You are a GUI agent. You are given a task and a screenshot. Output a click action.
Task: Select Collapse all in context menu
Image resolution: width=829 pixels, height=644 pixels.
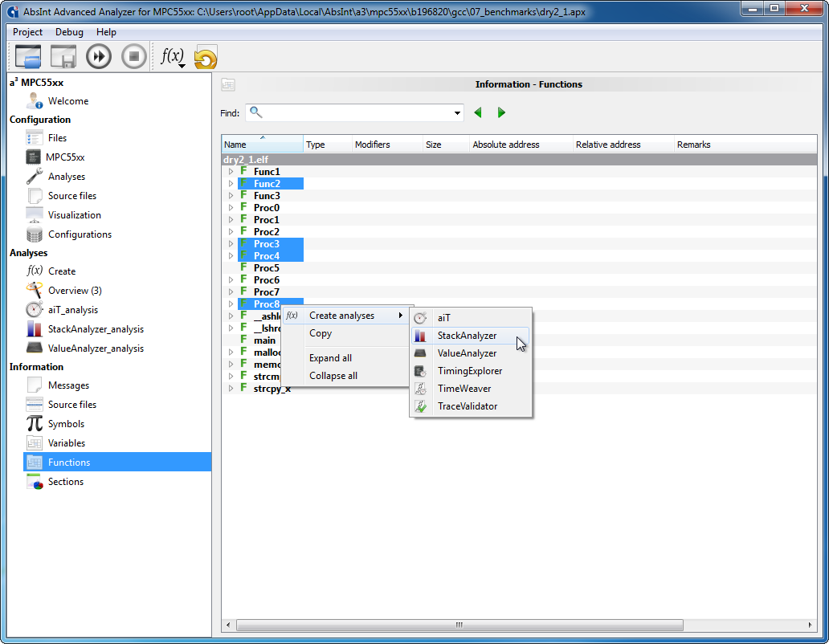[x=347, y=376]
